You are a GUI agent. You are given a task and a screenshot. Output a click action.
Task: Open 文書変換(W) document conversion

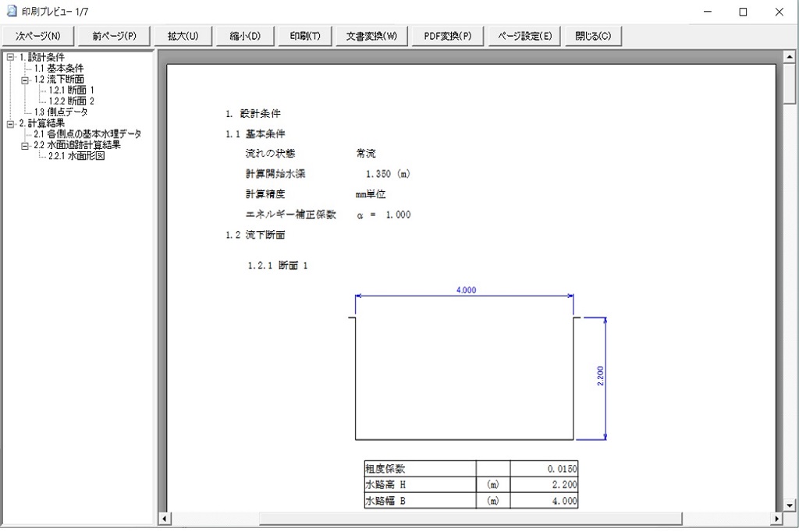point(371,36)
